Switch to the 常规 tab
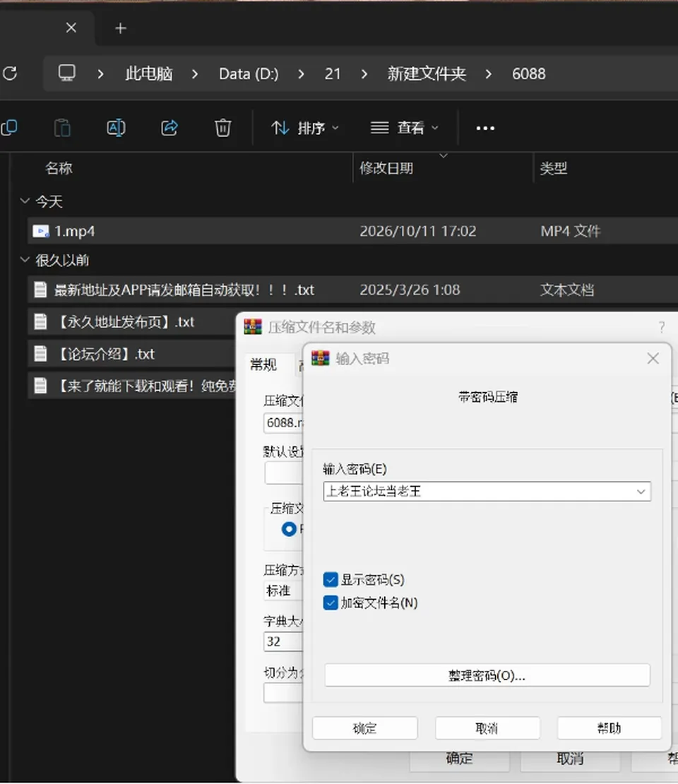This screenshot has height=784, width=678. click(x=263, y=364)
